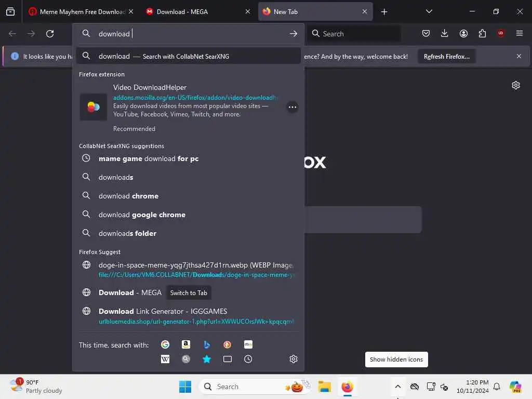532x399 pixels.
Task: Expand the list all tabs chevron
Action: coord(429,11)
